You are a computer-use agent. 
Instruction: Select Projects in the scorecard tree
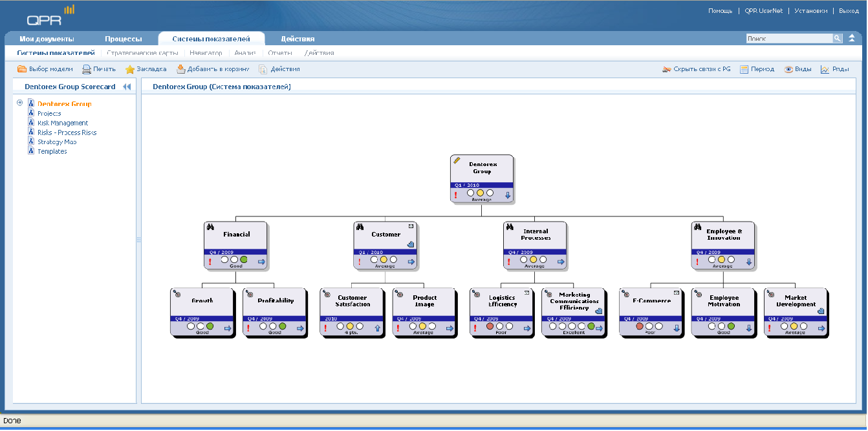click(x=49, y=113)
